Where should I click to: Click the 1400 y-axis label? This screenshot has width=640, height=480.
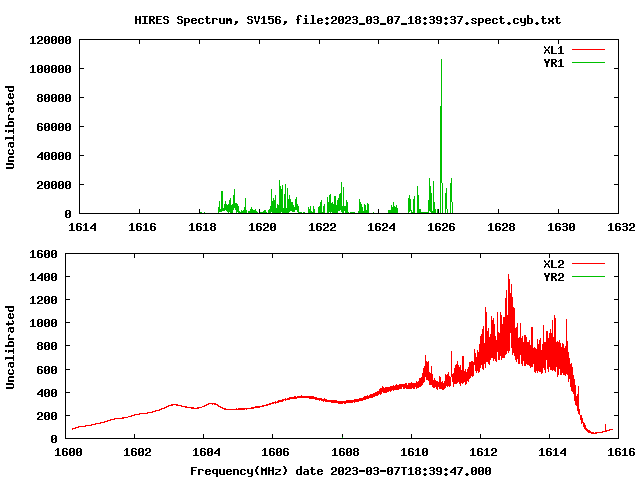point(43,277)
